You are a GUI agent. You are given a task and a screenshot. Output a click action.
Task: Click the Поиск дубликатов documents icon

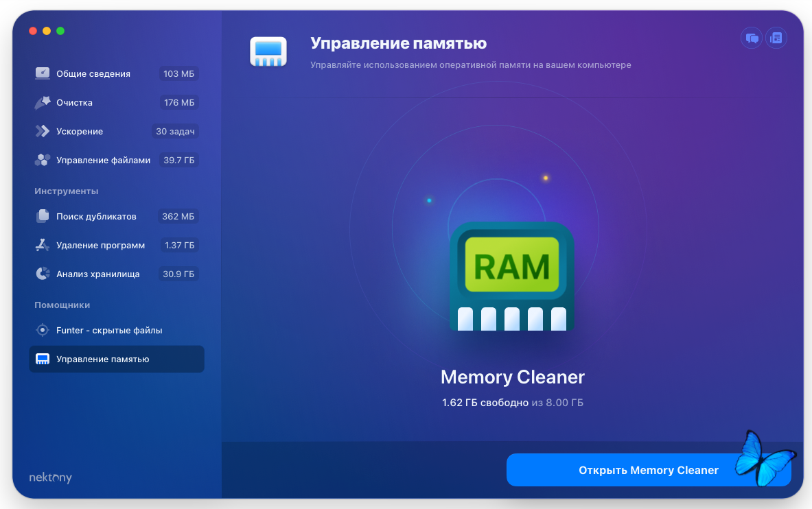(43, 216)
